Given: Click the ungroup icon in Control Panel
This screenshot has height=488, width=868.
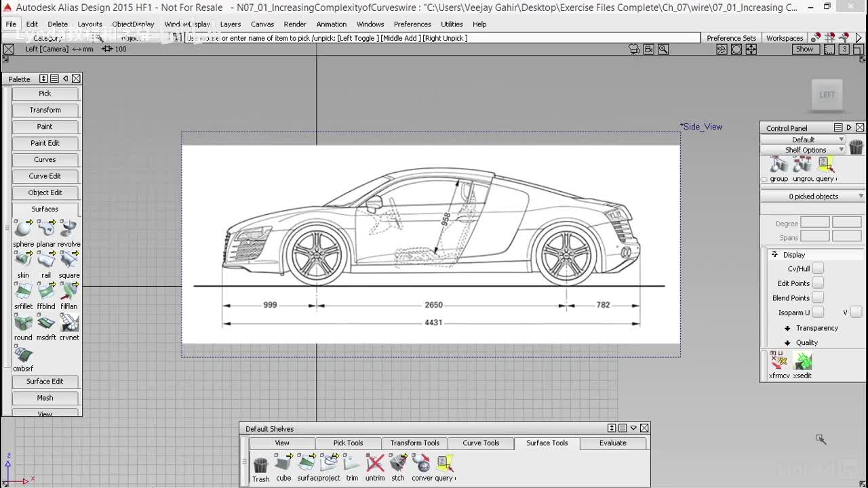Looking at the screenshot, I should coord(802,165).
